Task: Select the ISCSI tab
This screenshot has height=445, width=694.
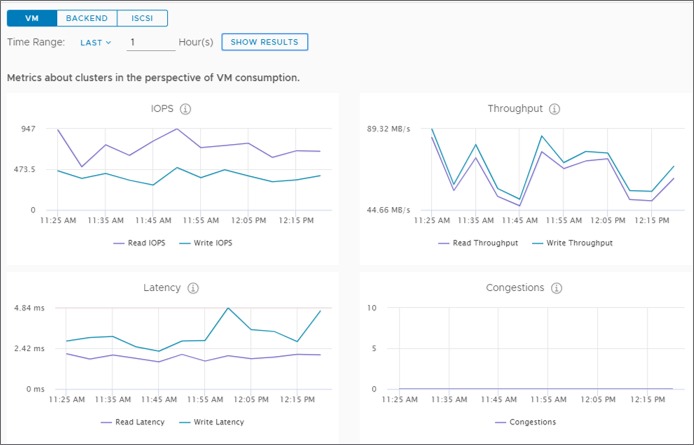Action: click(142, 18)
